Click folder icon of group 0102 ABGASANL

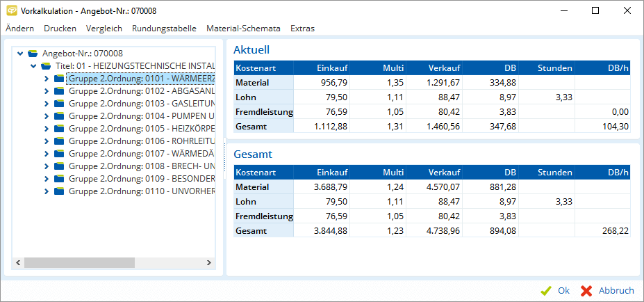[x=58, y=91]
